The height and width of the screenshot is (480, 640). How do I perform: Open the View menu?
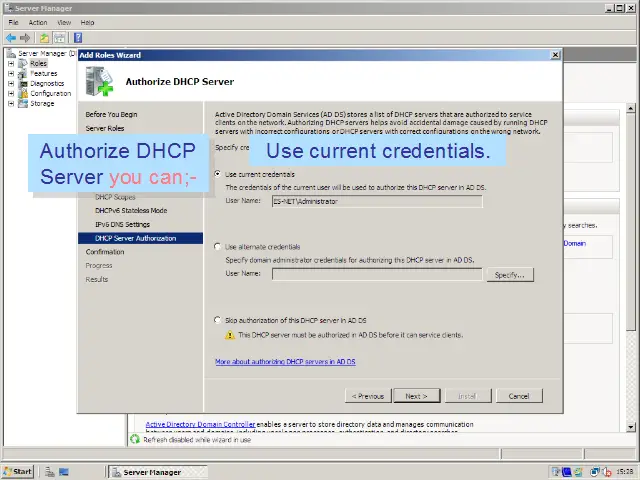point(64,22)
